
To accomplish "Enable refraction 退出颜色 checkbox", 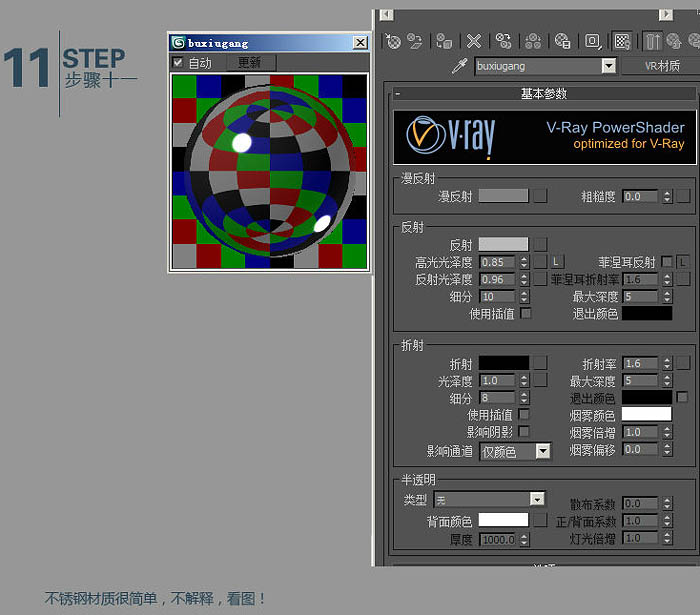I will (682, 397).
